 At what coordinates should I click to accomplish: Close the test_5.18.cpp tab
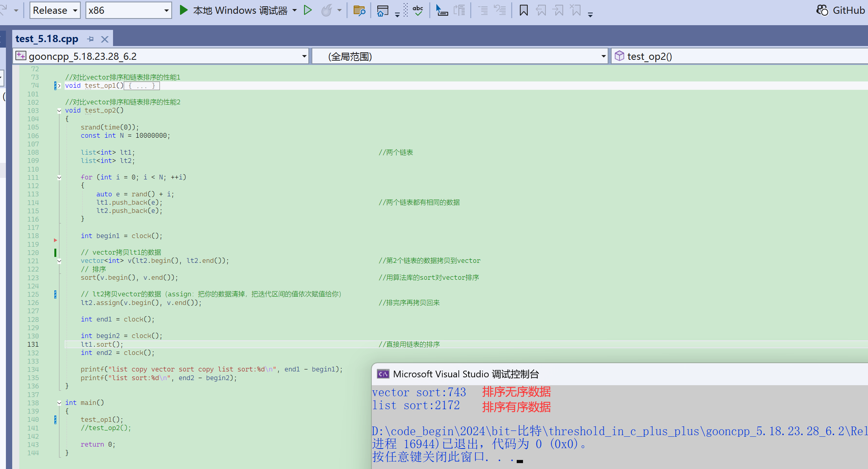tap(104, 39)
